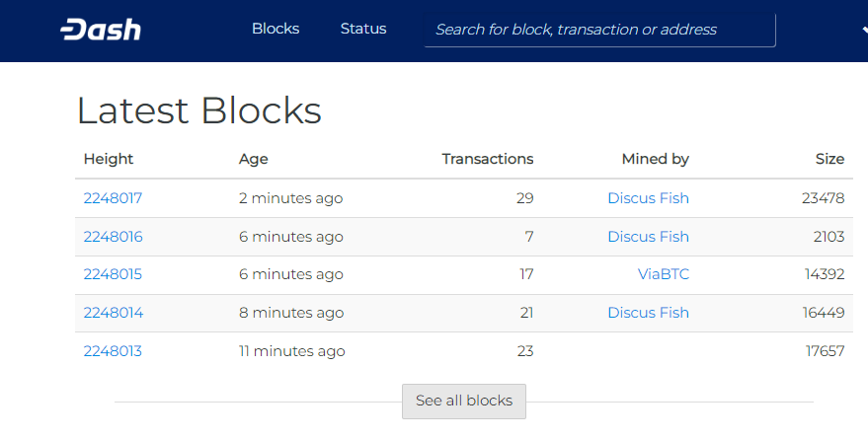This screenshot has height=440, width=868.
Task: Open Discus Fish miner link for block 2248016
Action: (x=648, y=237)
